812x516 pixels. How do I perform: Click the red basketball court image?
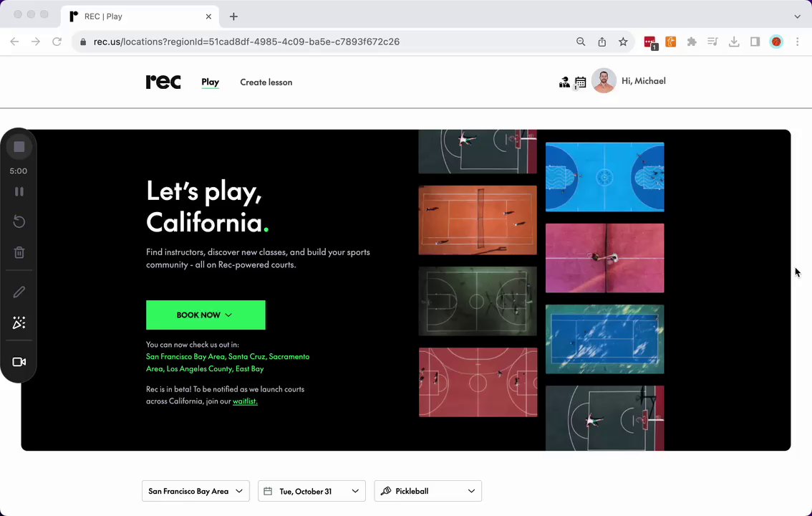pyautogui.click(x=478, y=382)
